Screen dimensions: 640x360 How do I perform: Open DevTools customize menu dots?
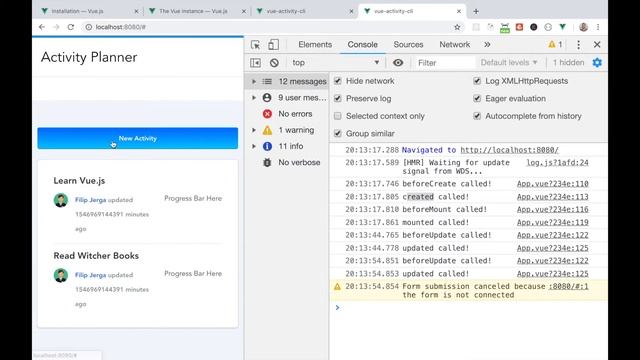pos(578,44)
